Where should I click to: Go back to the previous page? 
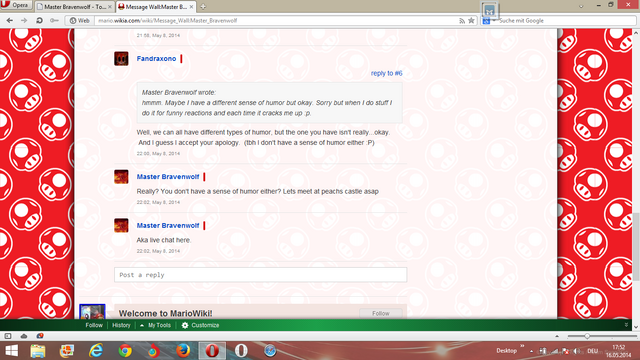click(x=9, y=20)
